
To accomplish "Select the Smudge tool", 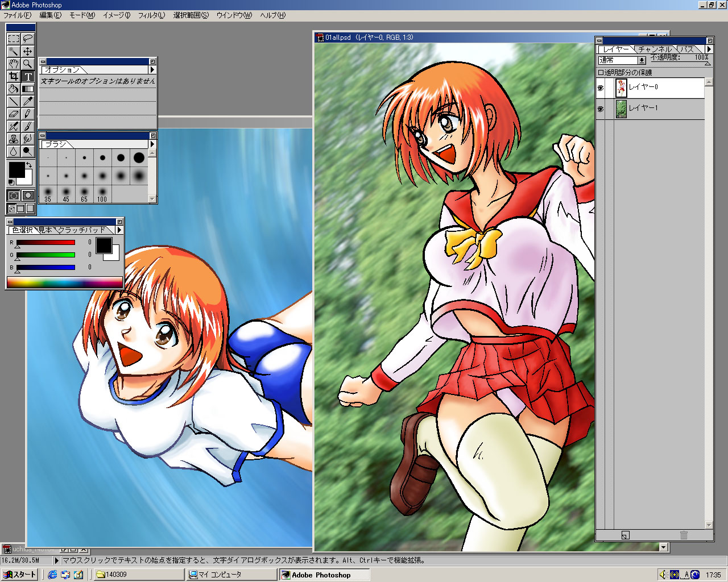I will point(27,139).
